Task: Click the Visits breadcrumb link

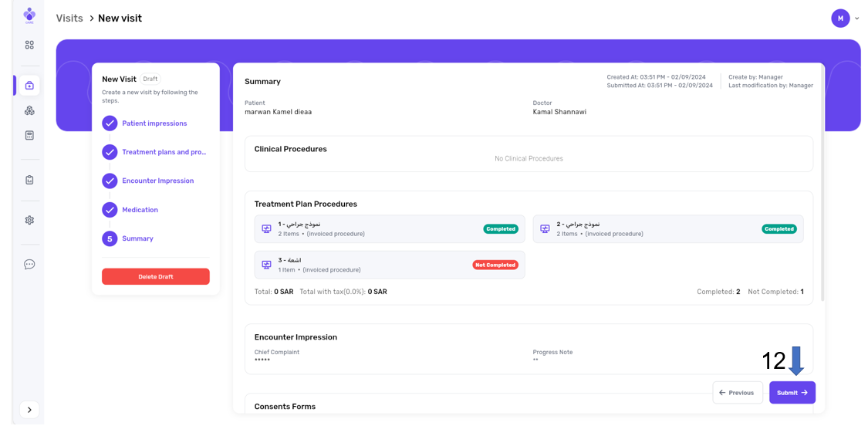Action: [x=69, y=19]
